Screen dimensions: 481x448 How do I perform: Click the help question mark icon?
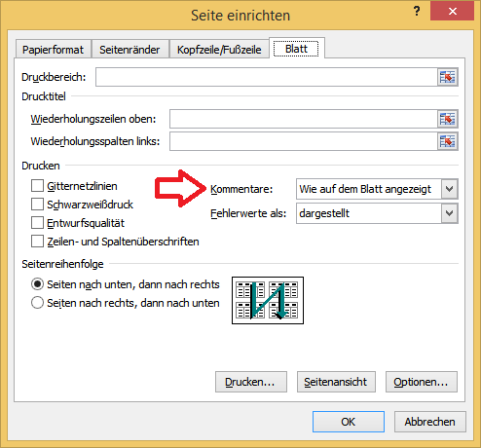(x=417, y=12)
